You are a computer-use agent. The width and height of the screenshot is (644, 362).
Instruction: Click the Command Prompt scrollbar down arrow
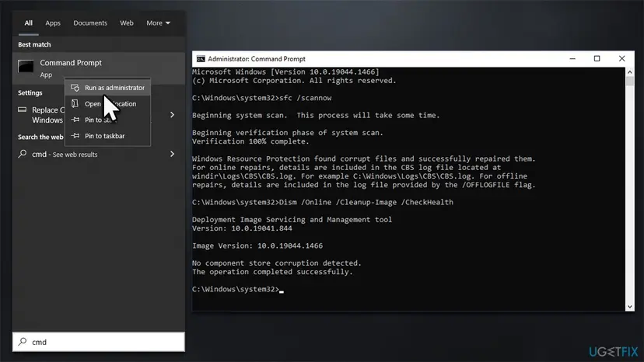pos(630,307)
